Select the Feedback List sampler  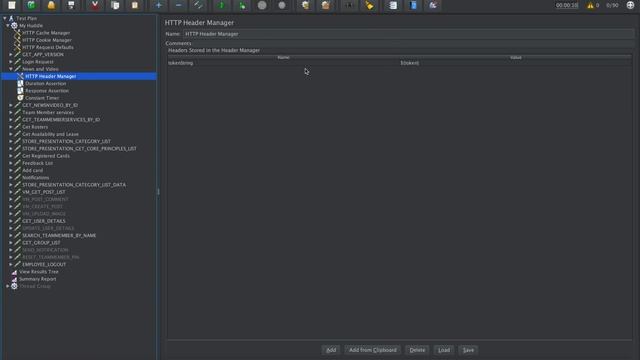coord(37,163)
